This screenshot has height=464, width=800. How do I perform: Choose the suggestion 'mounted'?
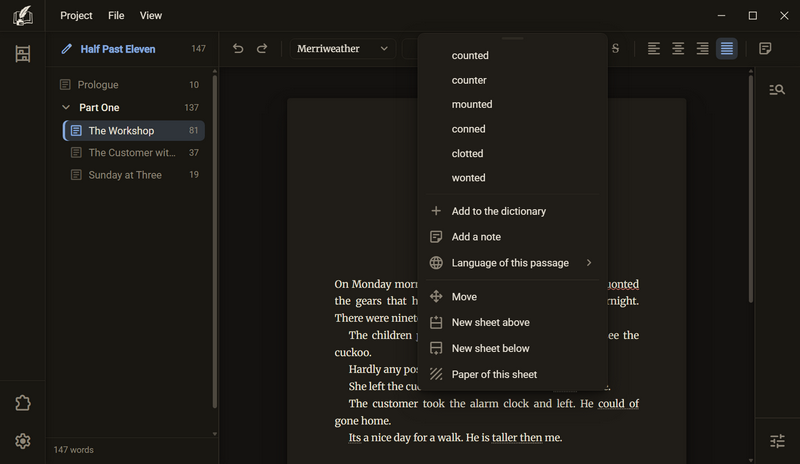point(472,104)
